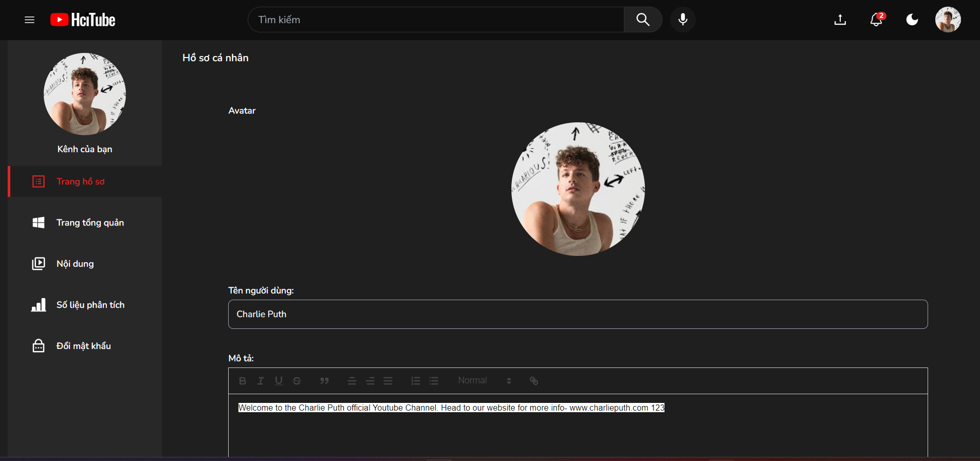
Task: Click inside the Mô tả description text
Action: [x=451, y=408]
